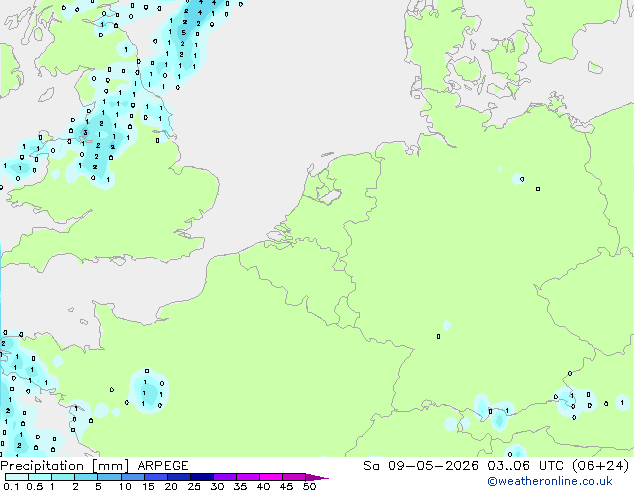Click the "0.5" legend scale label

pyautogui.click(x=35, y=486)
